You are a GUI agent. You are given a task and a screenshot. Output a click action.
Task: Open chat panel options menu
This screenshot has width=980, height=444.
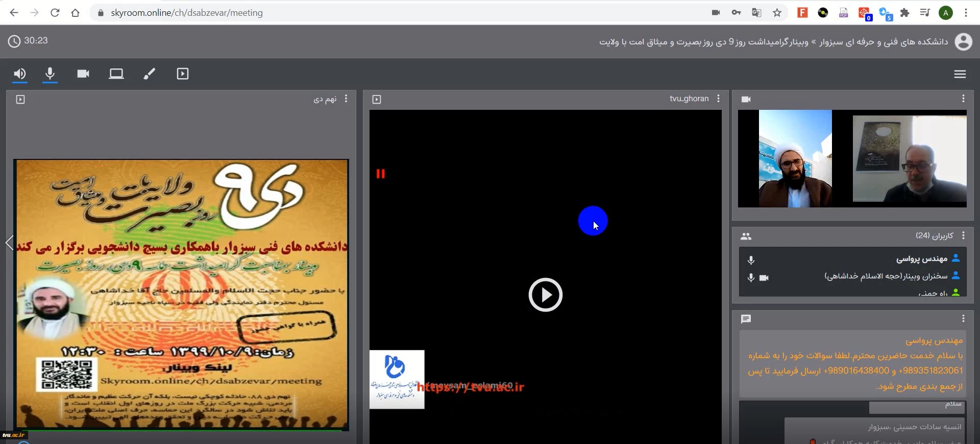[963, 319]
